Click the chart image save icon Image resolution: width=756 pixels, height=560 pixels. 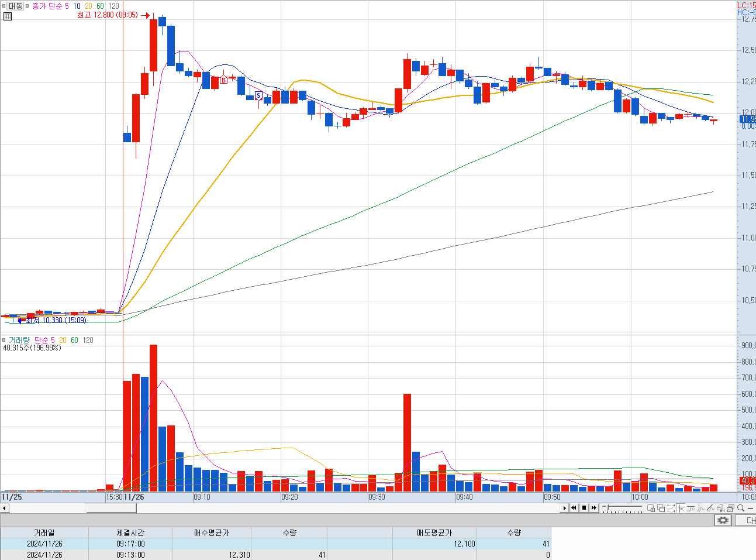pos(730,508)
